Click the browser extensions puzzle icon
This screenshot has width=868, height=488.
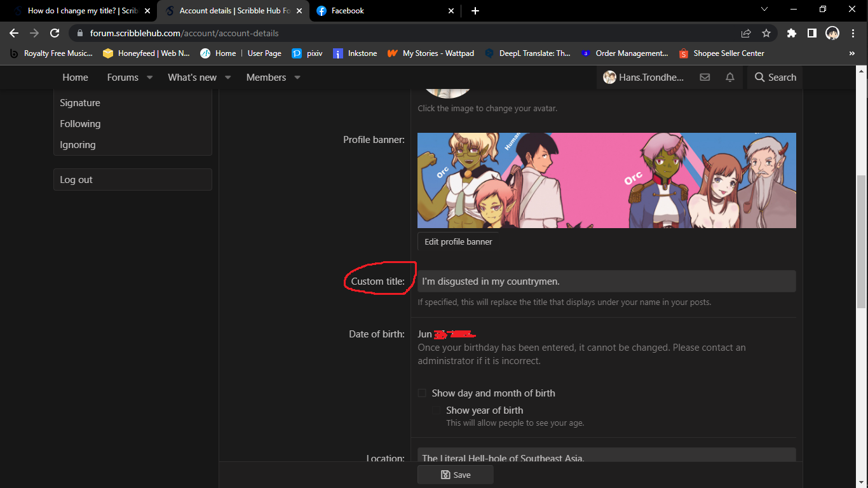point(792,32)
